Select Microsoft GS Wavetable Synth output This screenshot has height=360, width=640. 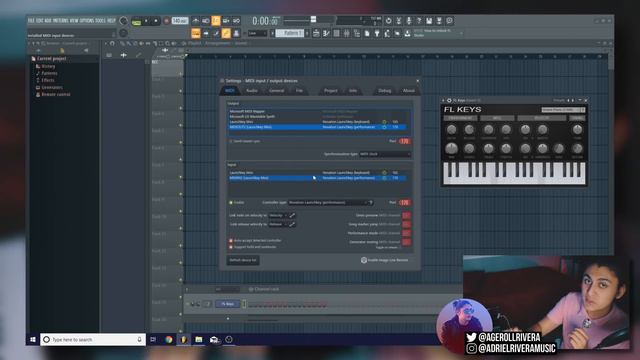[317, 116]
